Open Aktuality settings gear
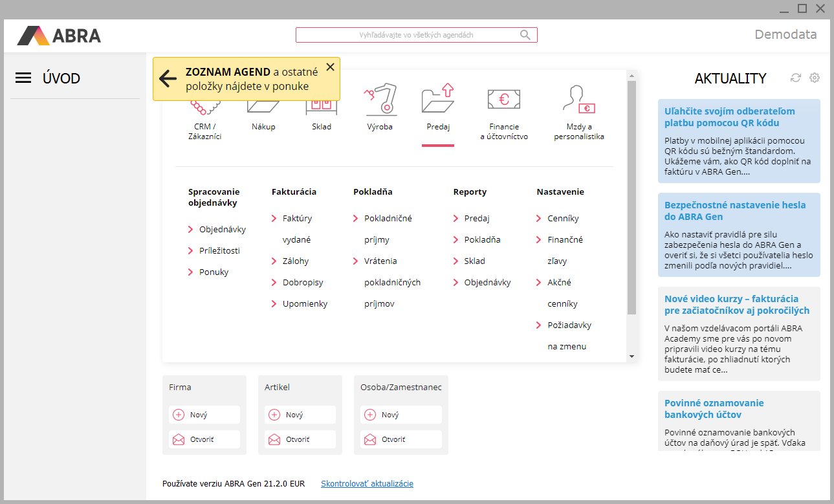This screenshot has height=504, width=834. 815,78
